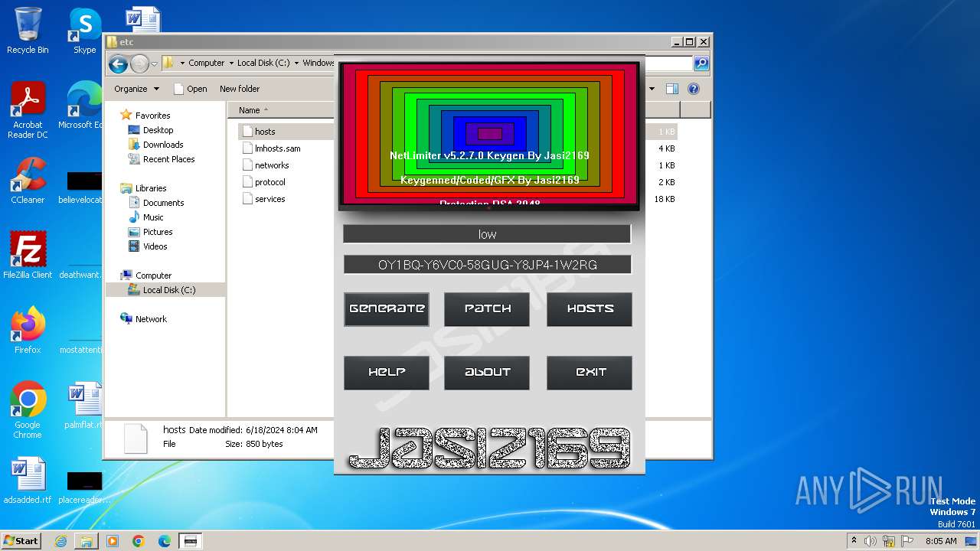
Task: Open Acrobat Reader DC desktop icon
Action: [x=28, y=110]
